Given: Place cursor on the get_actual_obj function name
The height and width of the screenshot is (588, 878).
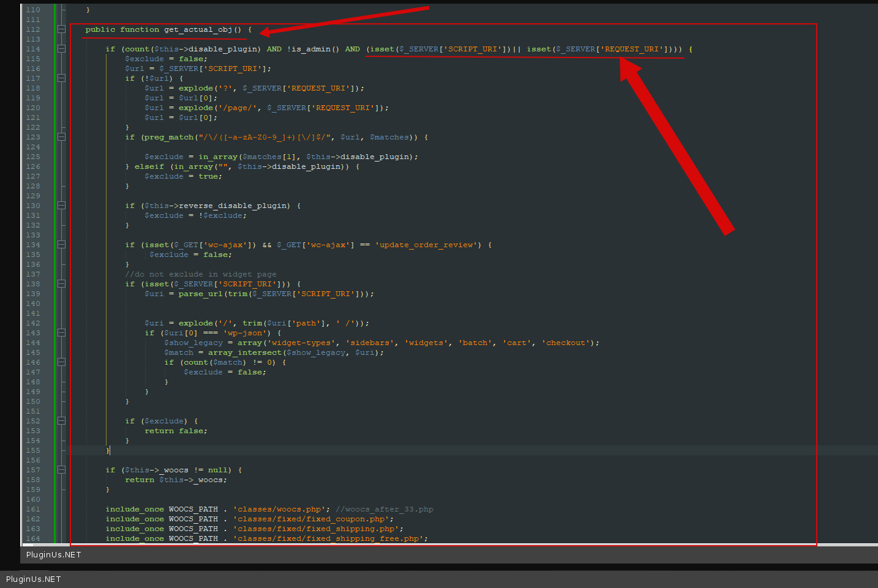Looking at the screenshot, I should [198, 29].
